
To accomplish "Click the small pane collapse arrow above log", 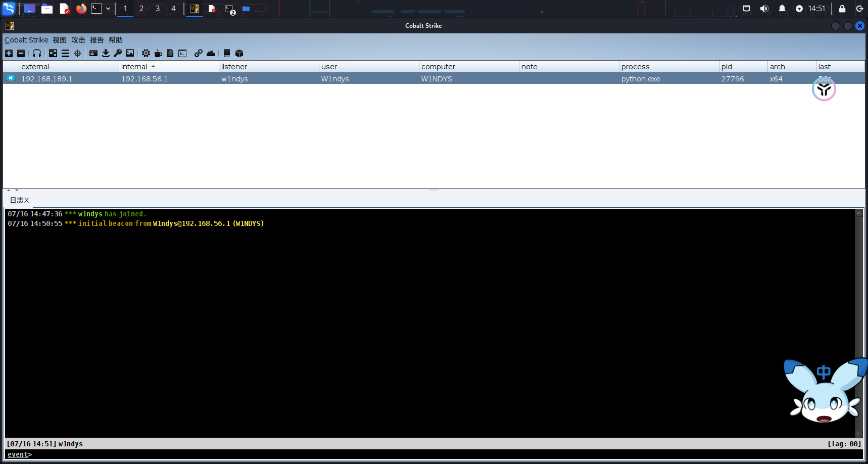I will coord(9,191).
